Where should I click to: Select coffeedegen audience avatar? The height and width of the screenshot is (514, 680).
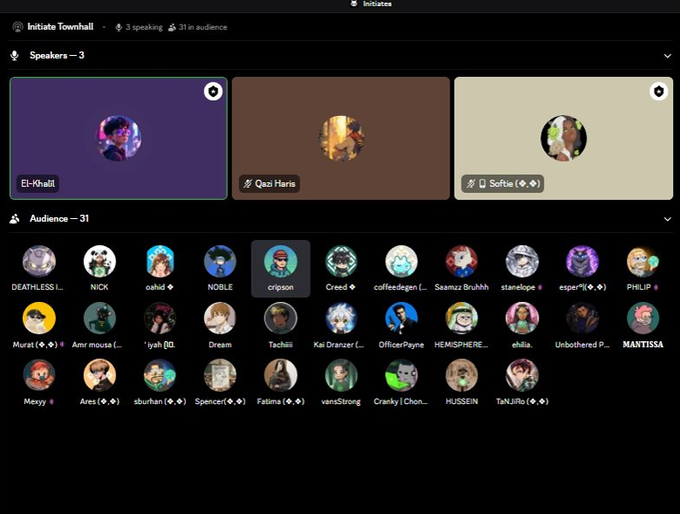click(x=401, y=262)
